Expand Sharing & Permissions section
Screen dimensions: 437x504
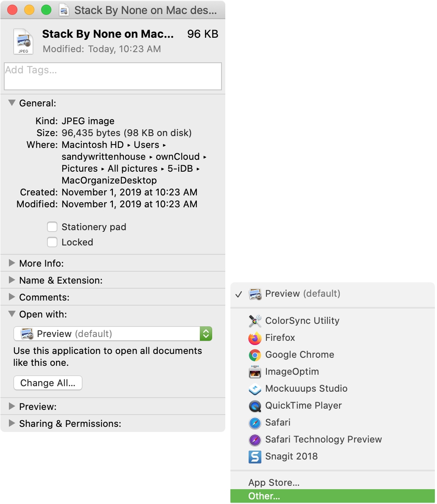click(12, 423)
